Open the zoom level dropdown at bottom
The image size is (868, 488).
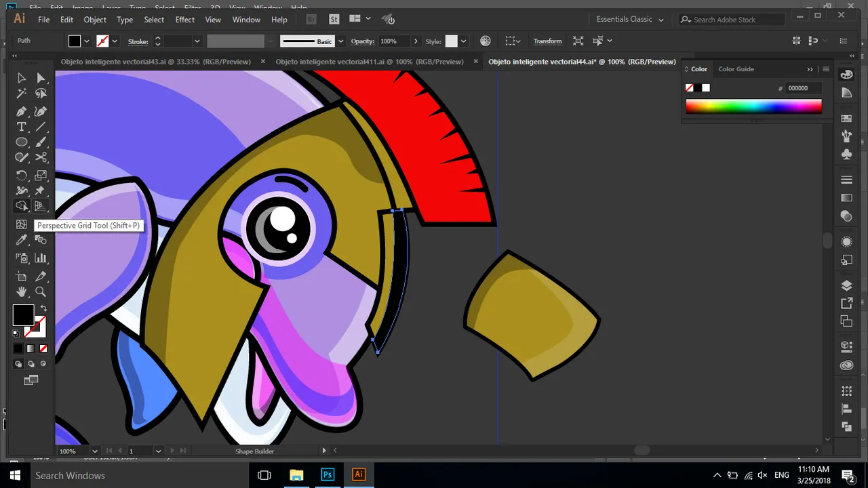pos(94,451)
